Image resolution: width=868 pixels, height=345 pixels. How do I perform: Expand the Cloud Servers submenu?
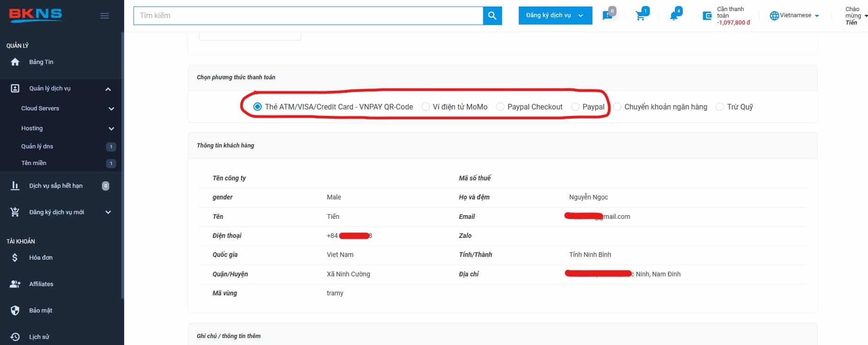[x=111, y=109]
